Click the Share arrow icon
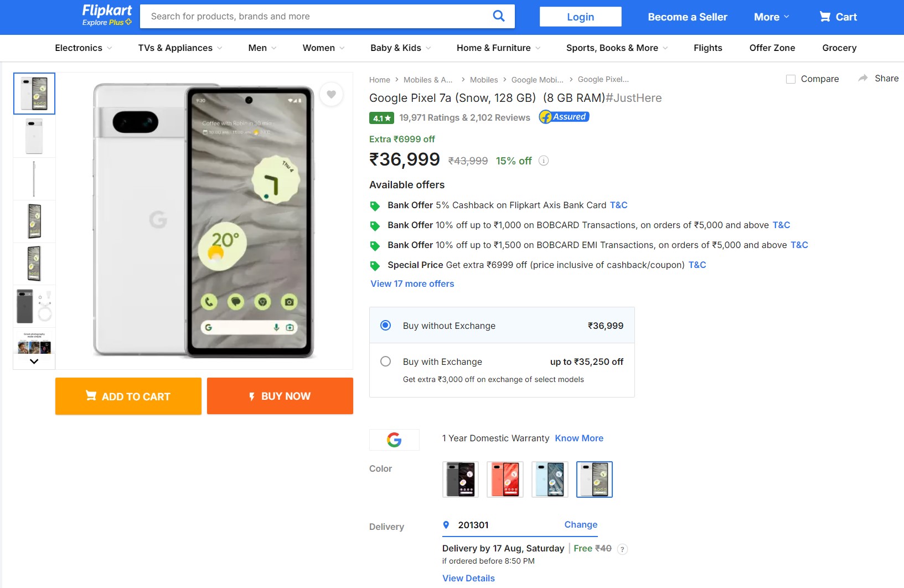This screenshot has height=588, width=904. (862, 79)
